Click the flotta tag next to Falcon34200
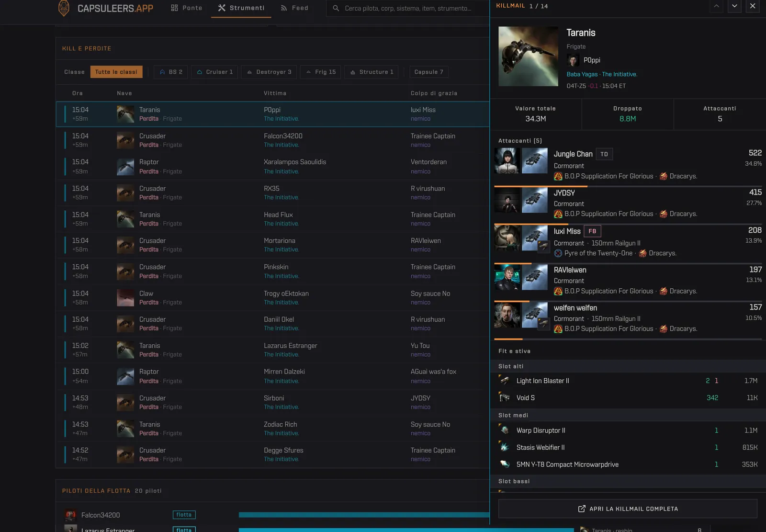766x532 pixels. coord(184,515)
